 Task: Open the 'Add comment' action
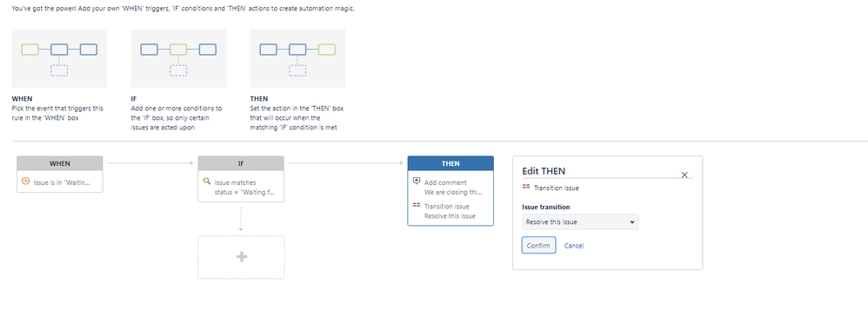pyautogui.click(x=445, y=182)
